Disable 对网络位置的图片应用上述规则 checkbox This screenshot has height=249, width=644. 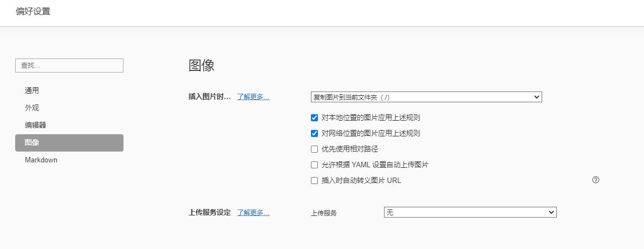314,133
